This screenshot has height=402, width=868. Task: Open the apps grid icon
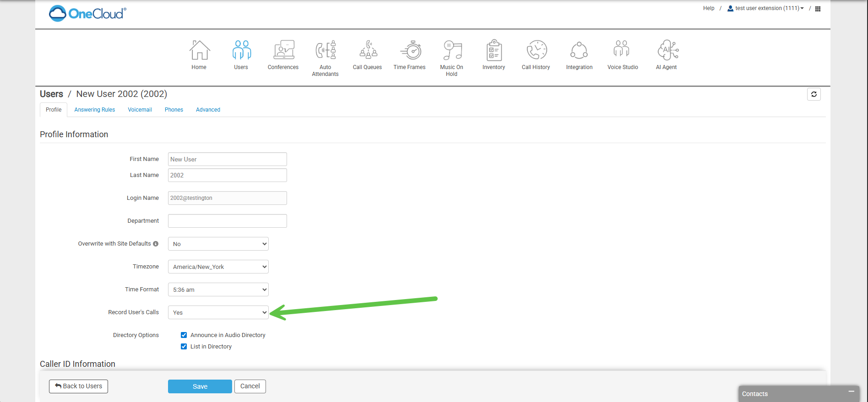818,9
